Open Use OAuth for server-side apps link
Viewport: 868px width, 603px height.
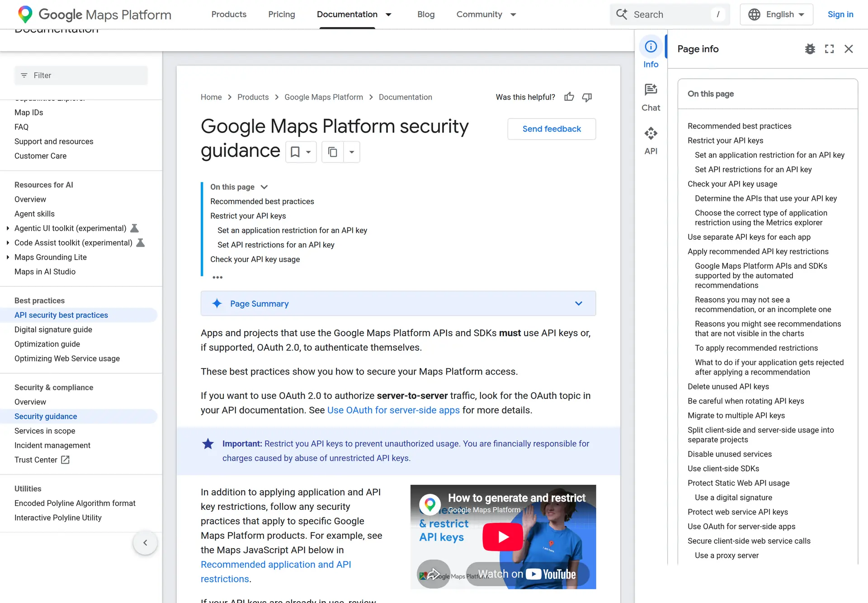point(393,410)
